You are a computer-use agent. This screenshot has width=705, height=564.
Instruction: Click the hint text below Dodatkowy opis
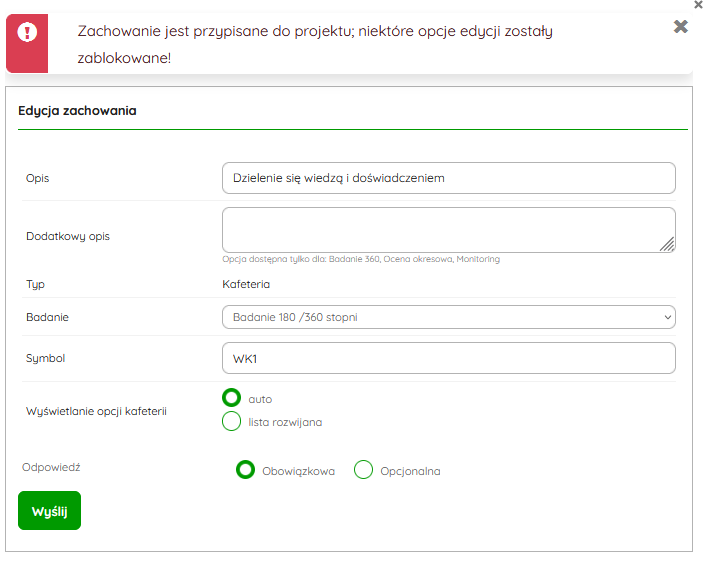click(x=361, y=259)
